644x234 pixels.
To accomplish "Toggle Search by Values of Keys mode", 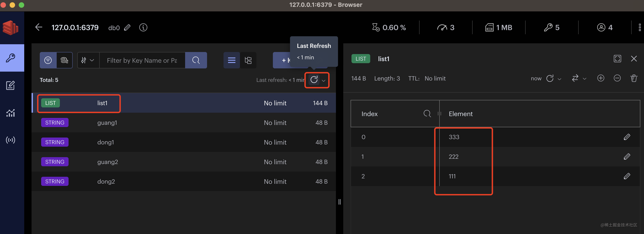I will [x=64, y=60].
